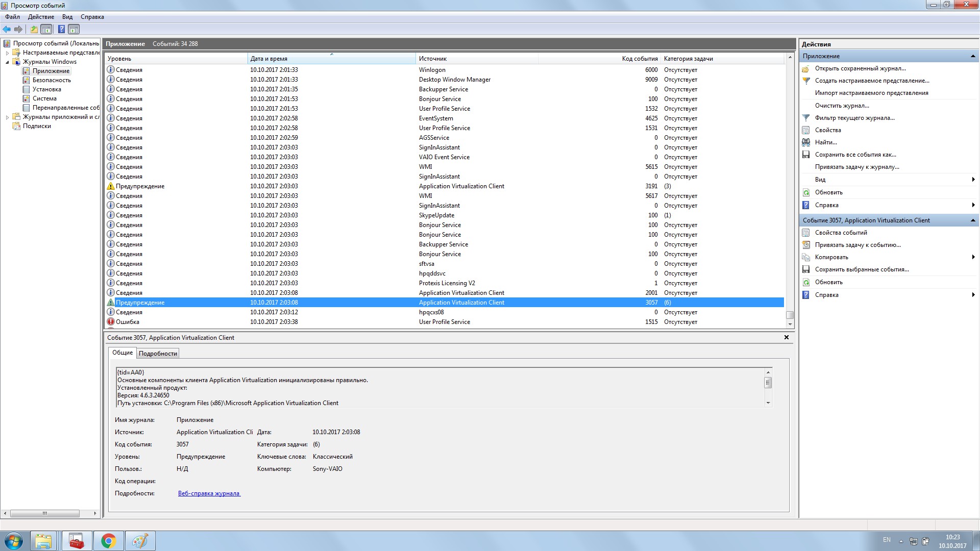
Task: Expand the Настраиваемые представления tree node
Action: 7,53
